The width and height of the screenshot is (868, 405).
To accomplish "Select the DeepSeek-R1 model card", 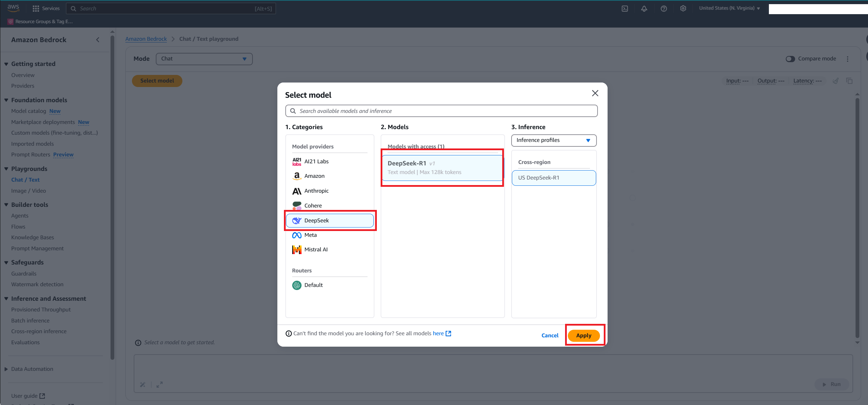I will click(x=442, y=168).
